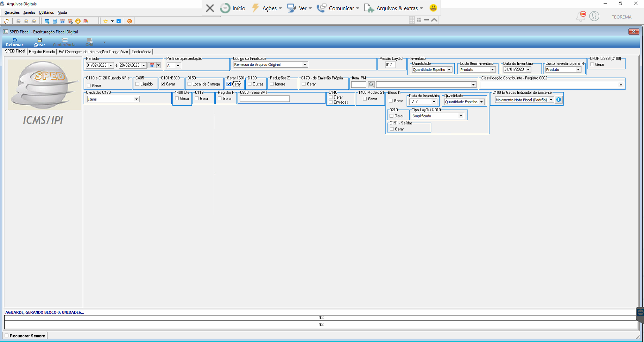The image size is (644, 342).
Task: Click the Início button in top bar
Action: (233, 8)
